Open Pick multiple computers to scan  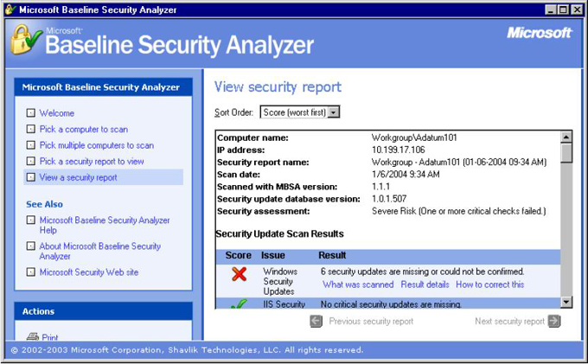(97, 145)
